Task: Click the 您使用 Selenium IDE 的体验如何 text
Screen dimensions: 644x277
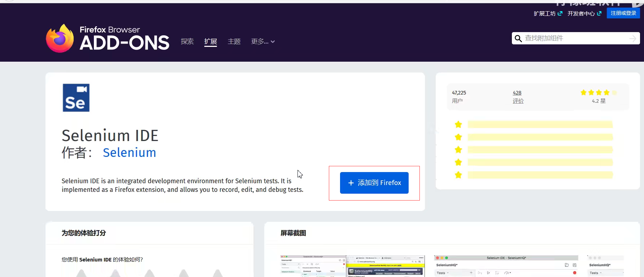Action: (102, 259)
